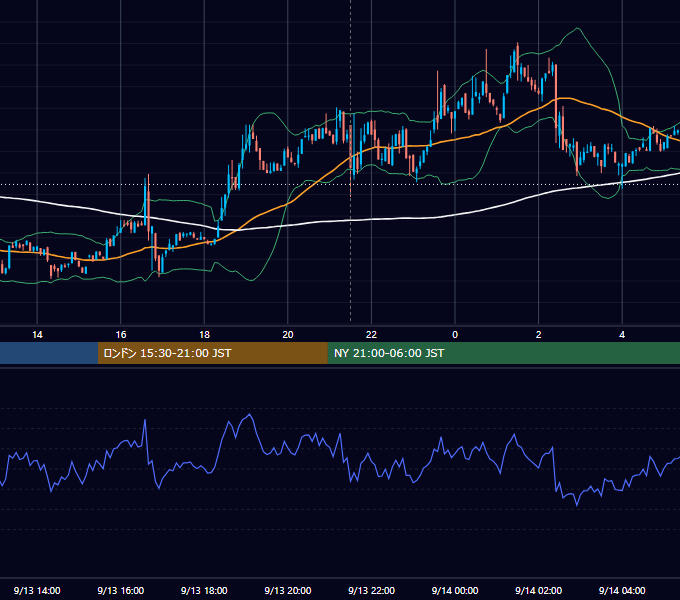The image size is (680, 600).
Task: Click the 16 hour label on price chart axis
Action: [121, 335]
